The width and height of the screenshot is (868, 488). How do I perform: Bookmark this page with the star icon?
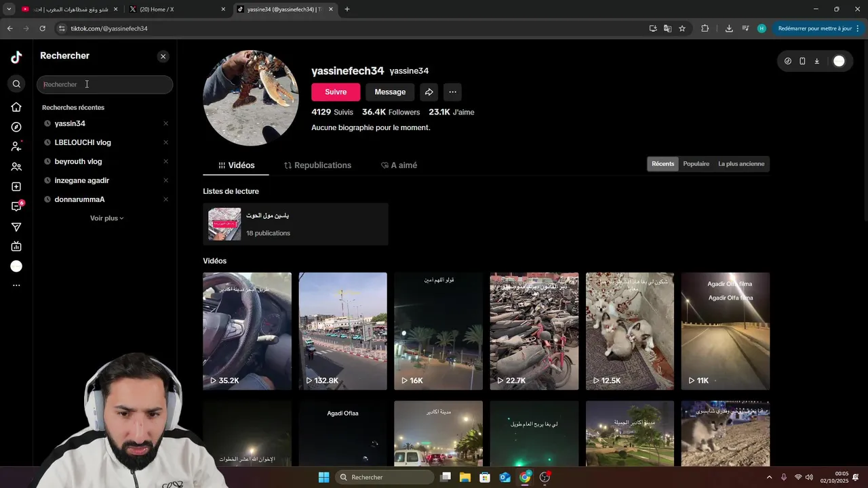[682, 28]
